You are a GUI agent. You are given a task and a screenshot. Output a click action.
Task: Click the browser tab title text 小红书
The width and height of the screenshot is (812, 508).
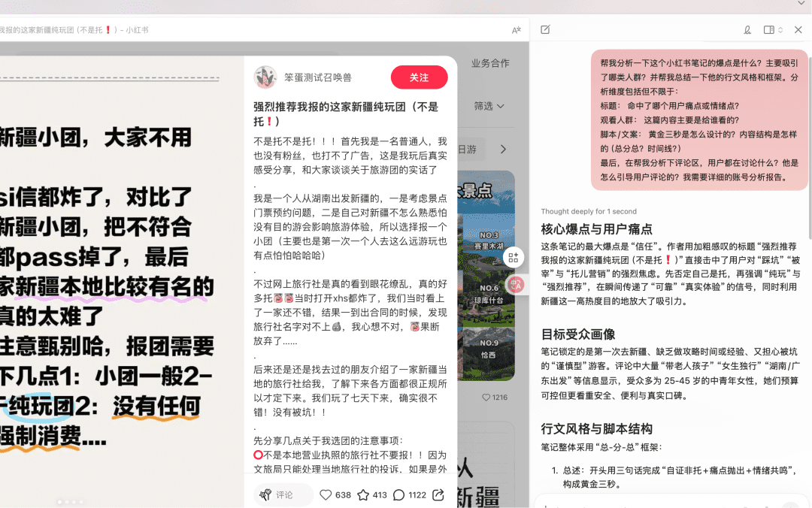point(137,30)
